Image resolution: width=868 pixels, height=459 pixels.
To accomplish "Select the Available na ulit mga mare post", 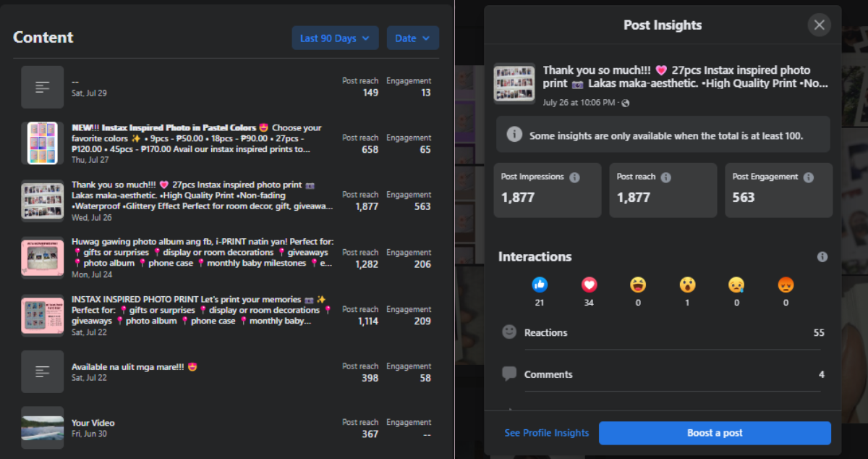I will [135, 366].
